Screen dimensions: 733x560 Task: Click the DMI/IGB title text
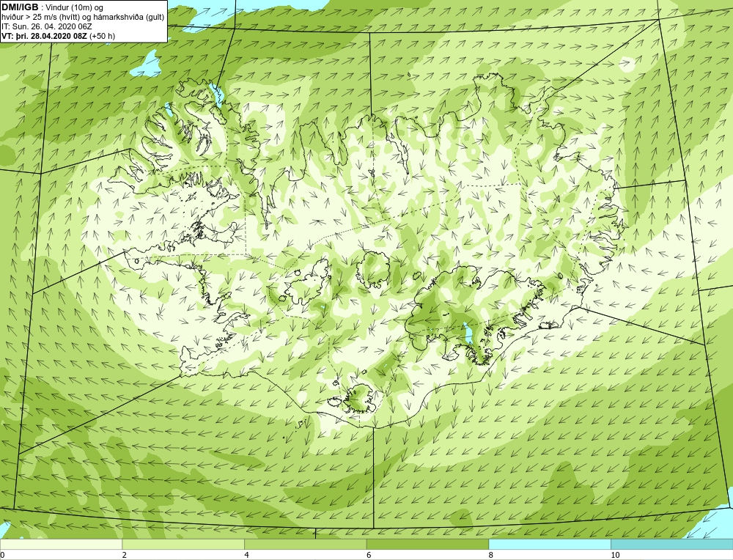[x=20, y=7]
